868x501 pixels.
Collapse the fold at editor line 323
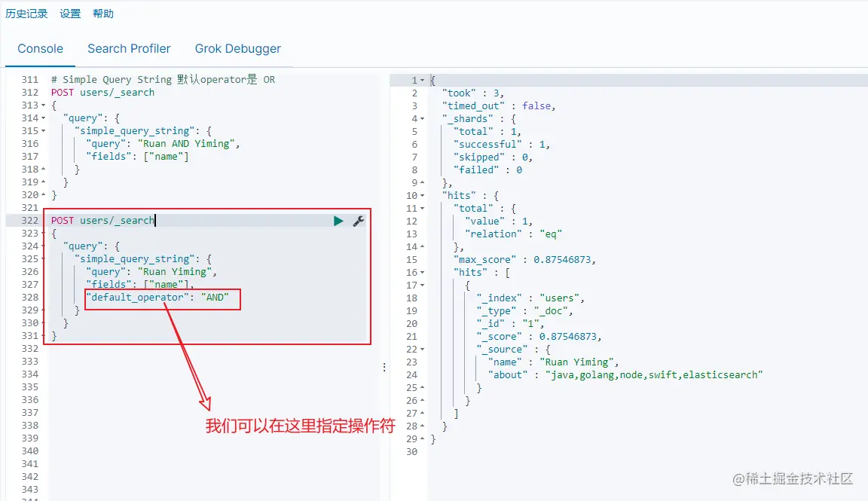[44, 233]
